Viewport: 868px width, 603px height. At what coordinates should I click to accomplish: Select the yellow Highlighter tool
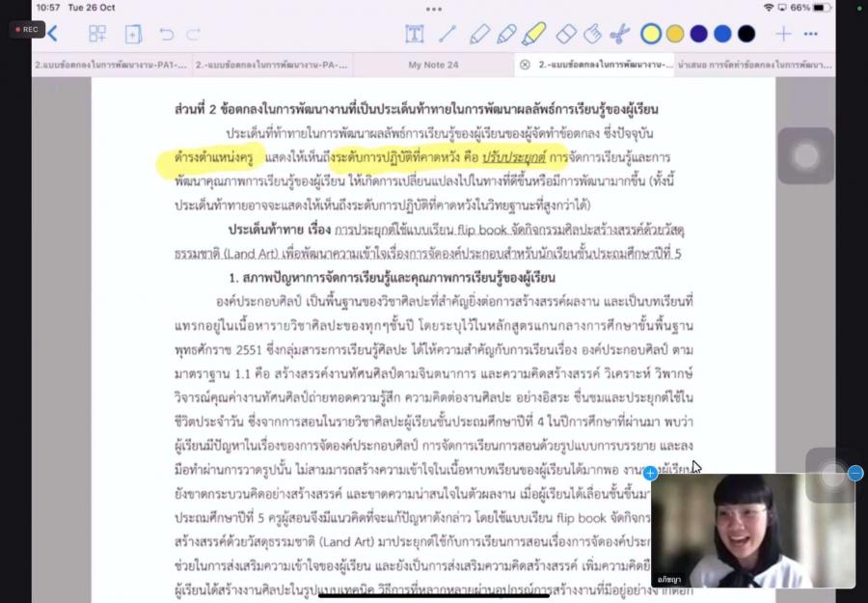click(533, 35)
